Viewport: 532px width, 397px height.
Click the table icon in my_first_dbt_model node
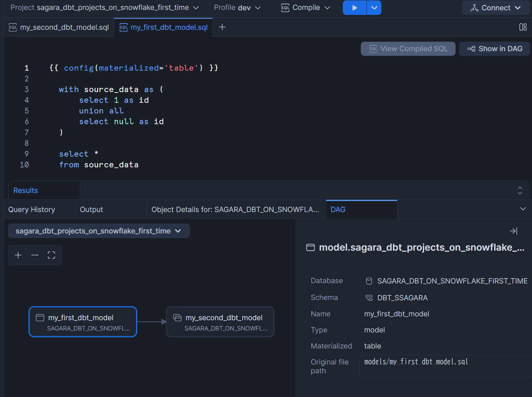tap(40, 318)
